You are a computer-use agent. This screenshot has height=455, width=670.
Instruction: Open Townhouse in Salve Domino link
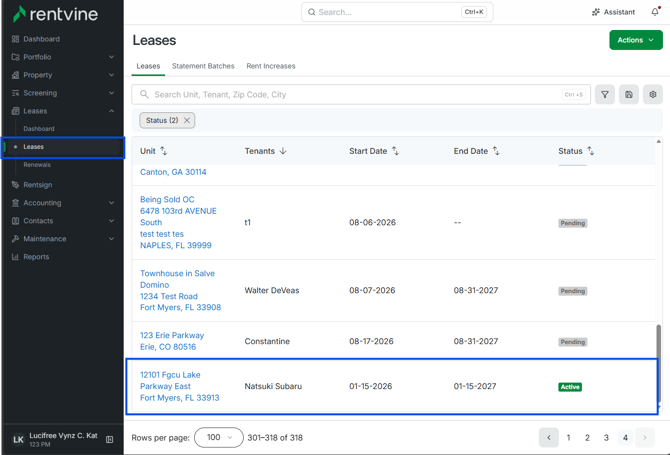[x=180, y=291]
